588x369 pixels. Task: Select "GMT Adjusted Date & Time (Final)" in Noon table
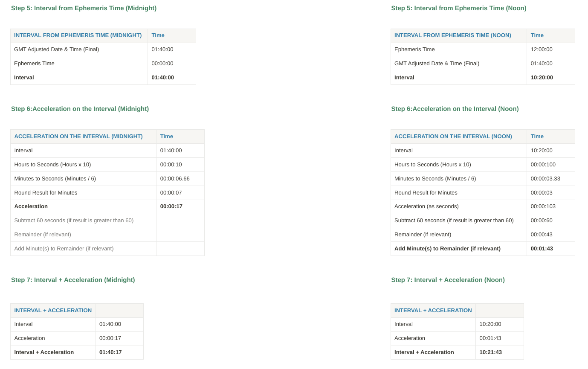click(x=437, y=64)
